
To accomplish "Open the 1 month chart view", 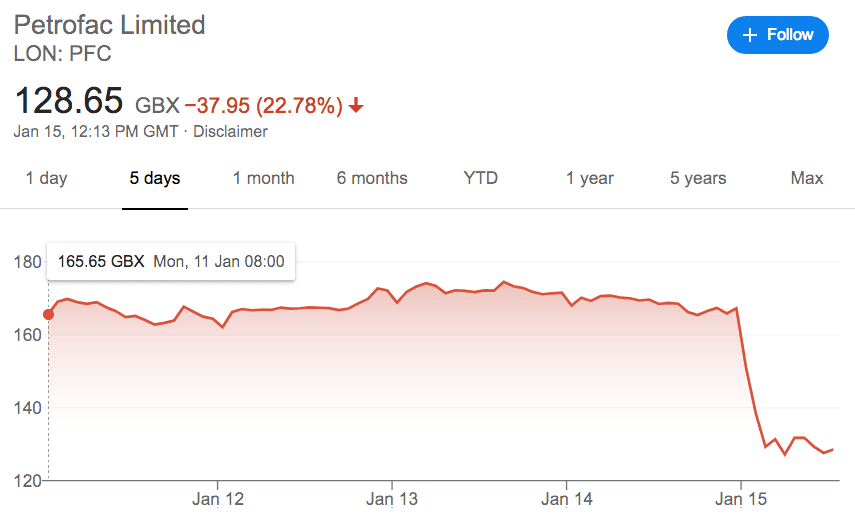I will point(263,179).
